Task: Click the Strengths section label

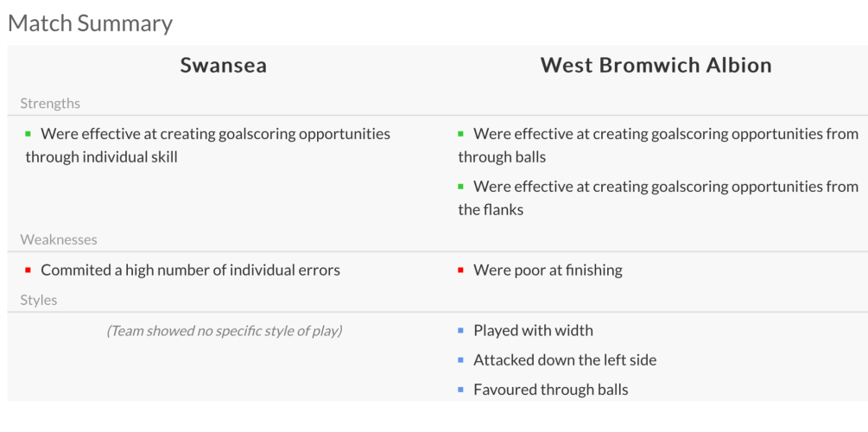Action: (x=50, y=104)
